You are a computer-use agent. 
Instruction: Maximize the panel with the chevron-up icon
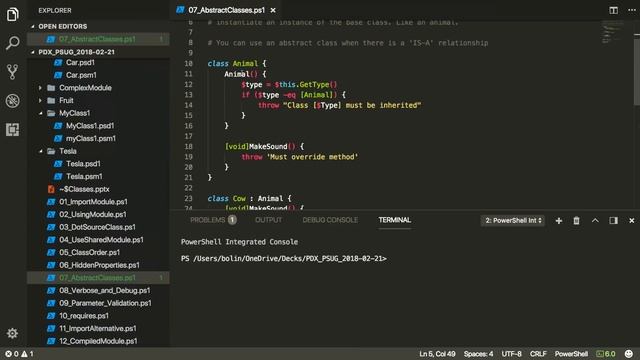click(x=595, y=220)
